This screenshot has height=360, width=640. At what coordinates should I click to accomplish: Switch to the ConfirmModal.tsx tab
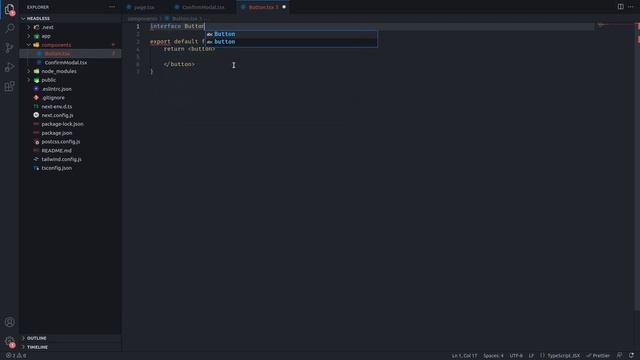(202, 7)
